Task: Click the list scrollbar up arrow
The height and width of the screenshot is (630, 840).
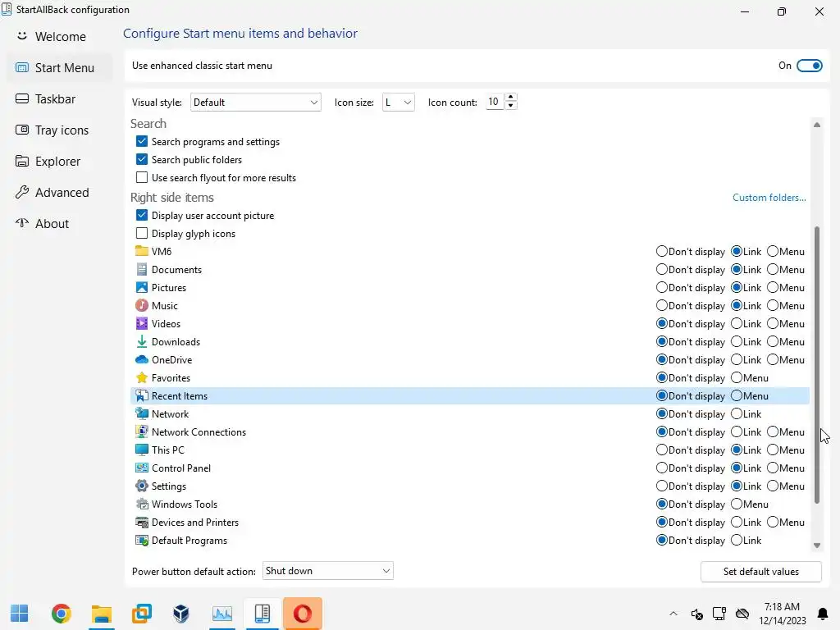Action: click(817, 125)
